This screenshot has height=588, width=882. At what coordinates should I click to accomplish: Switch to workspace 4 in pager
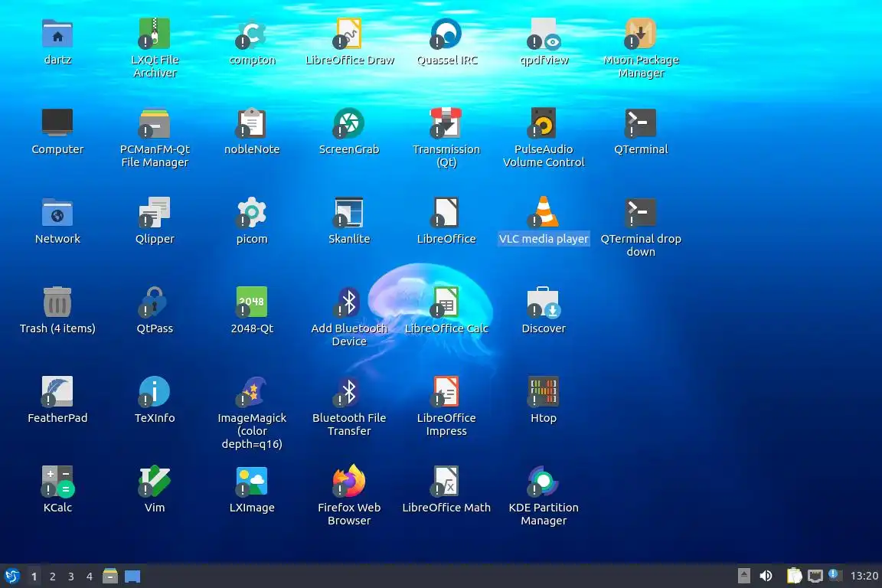(x=90, y=577)
